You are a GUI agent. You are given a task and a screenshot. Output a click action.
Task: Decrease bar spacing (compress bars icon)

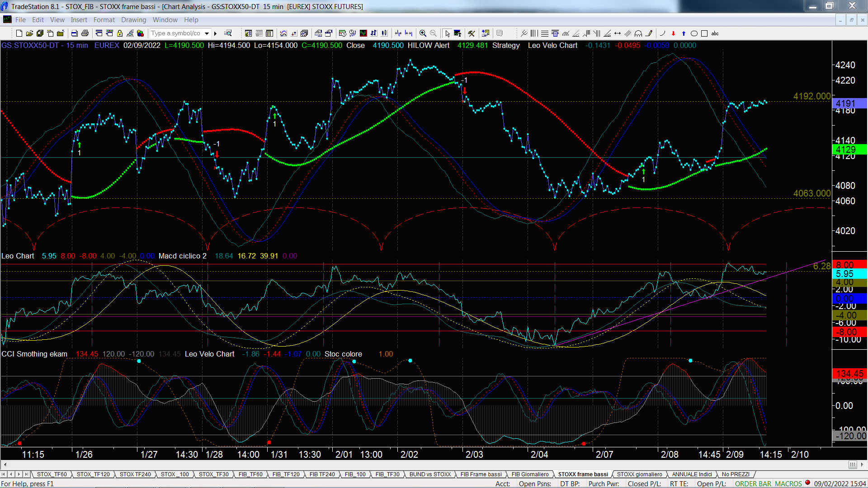coord(398,33)
